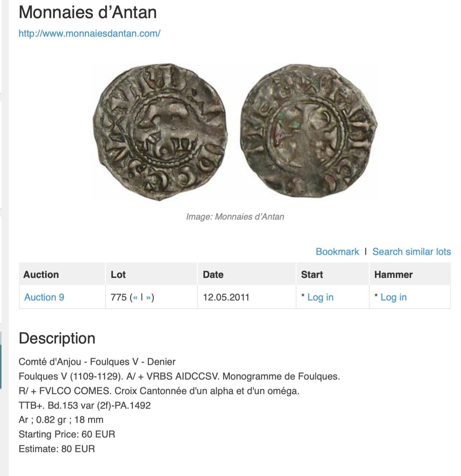
Task: Select the Date column header
Action: tap(213, 274)
